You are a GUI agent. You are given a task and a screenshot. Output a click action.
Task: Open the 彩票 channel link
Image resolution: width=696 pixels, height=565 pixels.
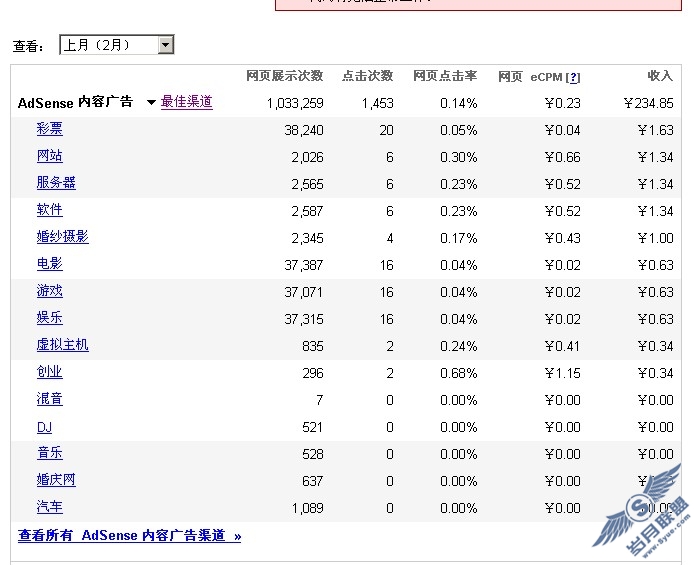[x=50, y=129]
